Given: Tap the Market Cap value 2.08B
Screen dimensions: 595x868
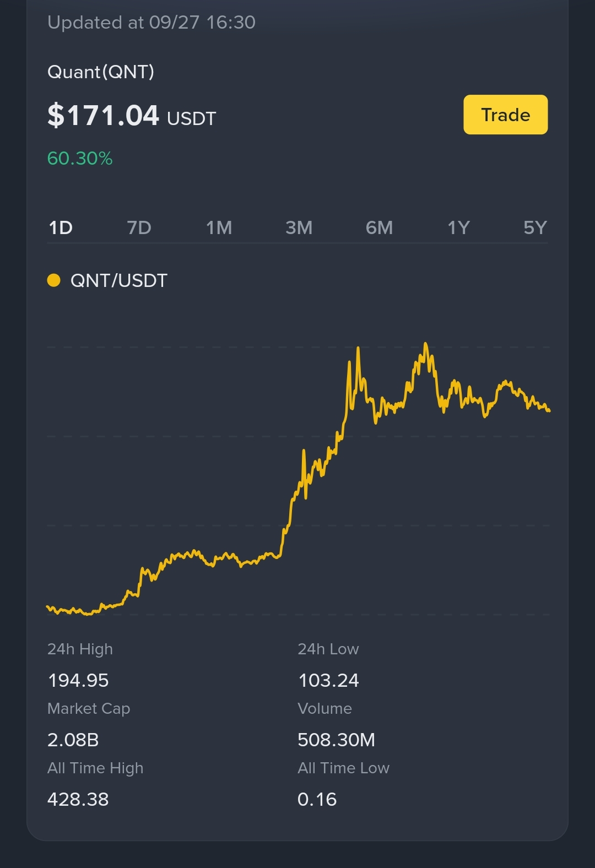Looking at the screenshot, I should (x=73, y=740).
